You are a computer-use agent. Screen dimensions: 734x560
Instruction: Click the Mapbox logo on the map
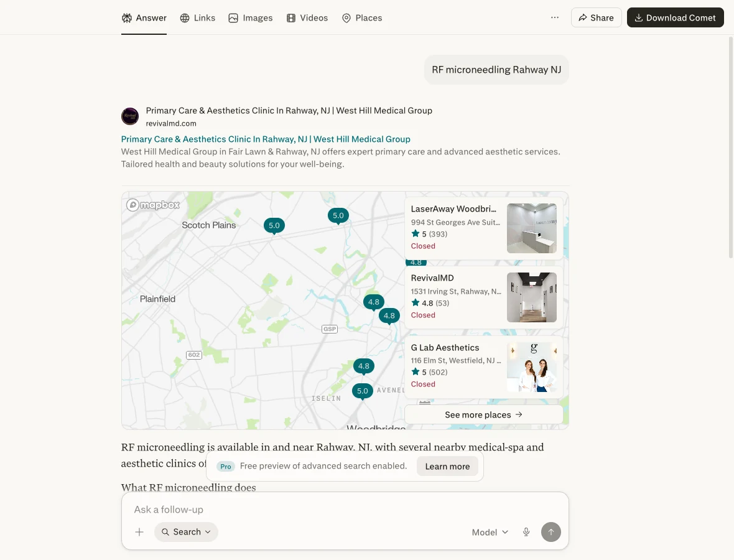coord(153,205)
